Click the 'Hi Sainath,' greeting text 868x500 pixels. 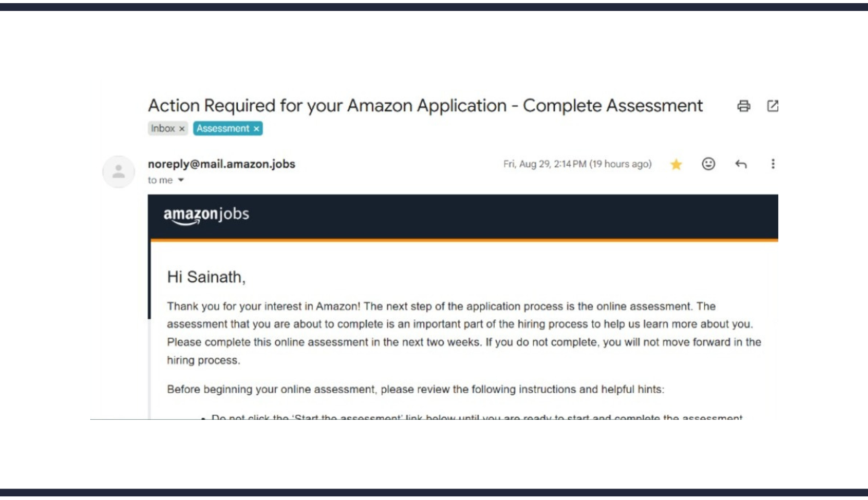(x=206, y=277)
